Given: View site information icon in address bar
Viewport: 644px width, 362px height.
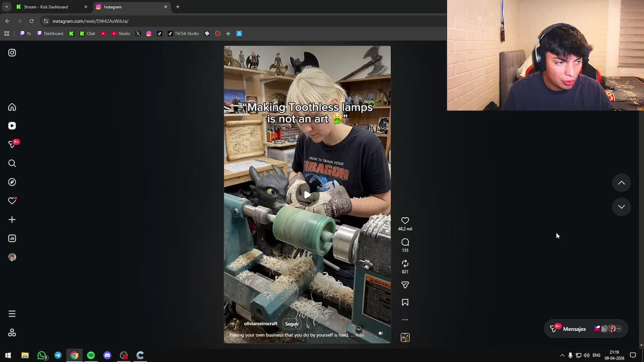Looking at the screenshot, I should coord(46,21).
